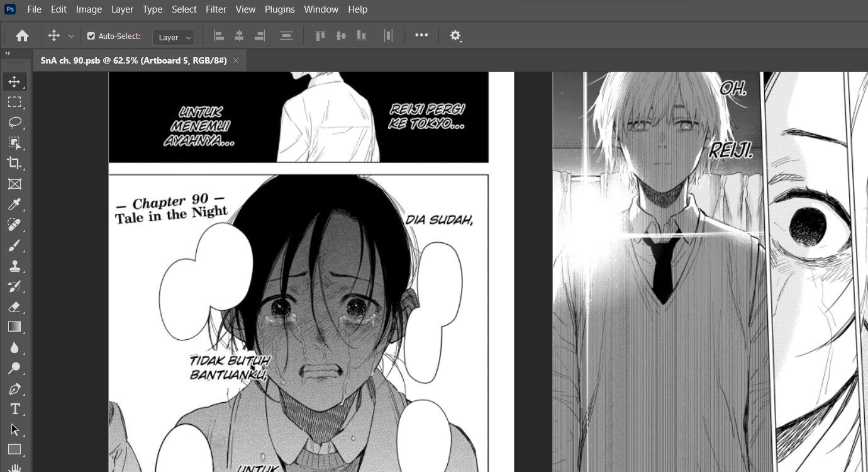Screen dimensions: 868x472
Task: Align right edges
Action: click(259, 36)
